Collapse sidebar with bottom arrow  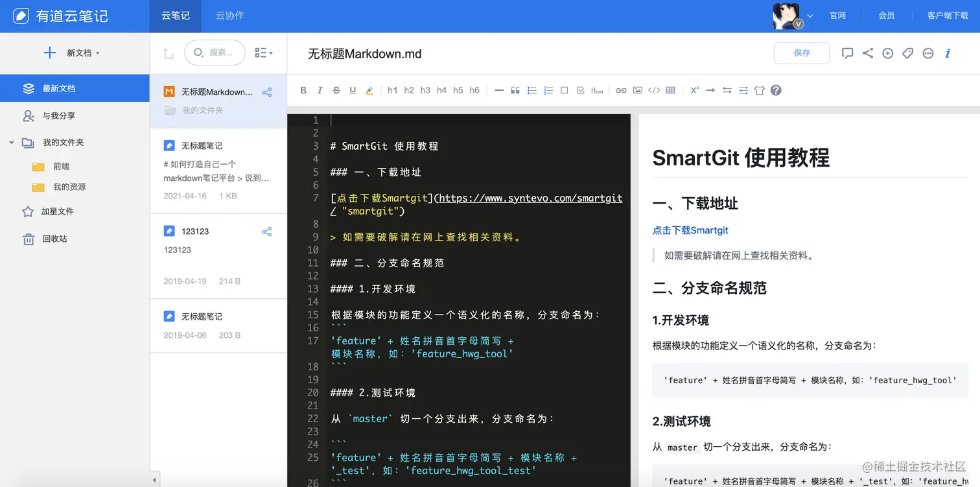tap(154, 481)
